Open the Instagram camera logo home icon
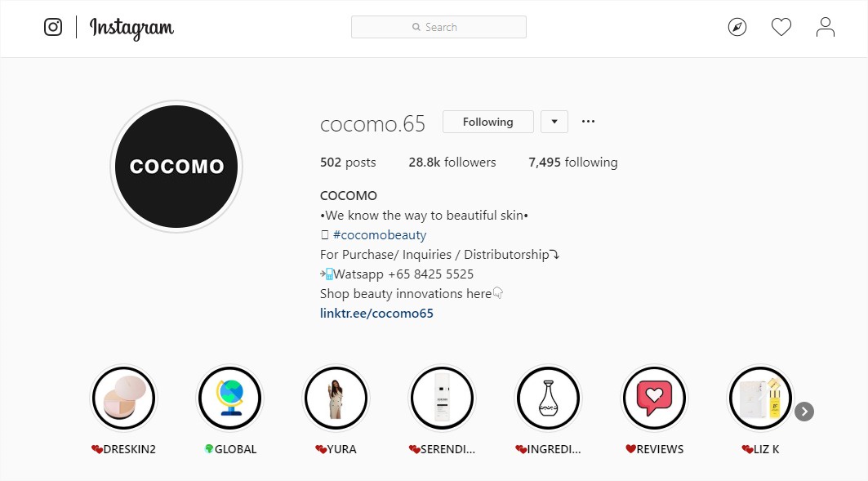Image resolution: width=868 pixels, height=481 pixels. [x=53, y=27]
